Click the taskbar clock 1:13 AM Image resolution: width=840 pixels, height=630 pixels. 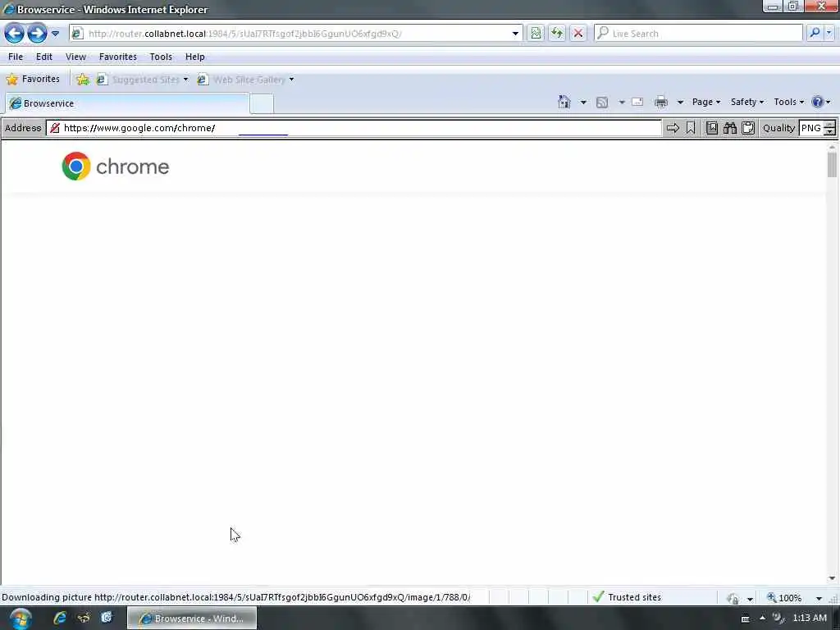tap(810, 619)
